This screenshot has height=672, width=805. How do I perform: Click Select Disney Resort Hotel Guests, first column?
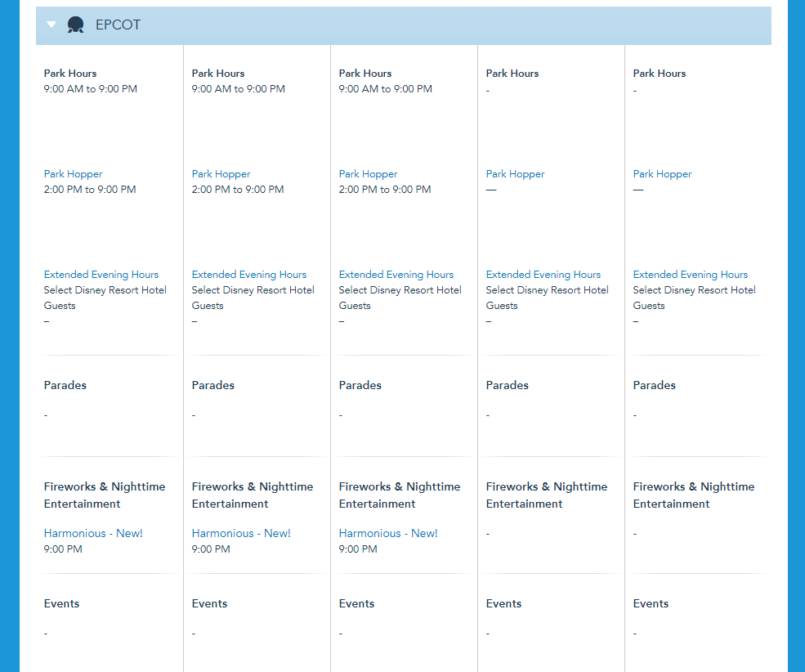coord(105,298)
